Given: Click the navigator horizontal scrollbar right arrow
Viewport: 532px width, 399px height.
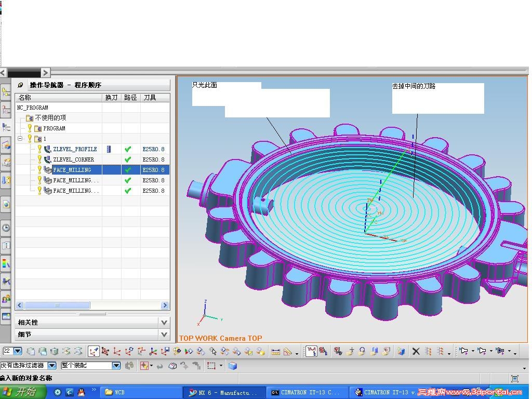Looking at the screenshot, I should [165, 305].
